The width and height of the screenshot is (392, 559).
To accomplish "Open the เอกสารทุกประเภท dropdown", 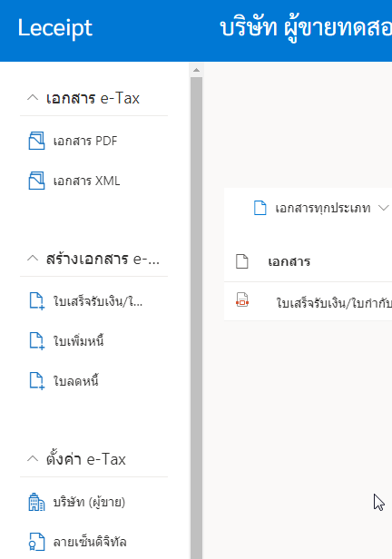I will 320,208.
